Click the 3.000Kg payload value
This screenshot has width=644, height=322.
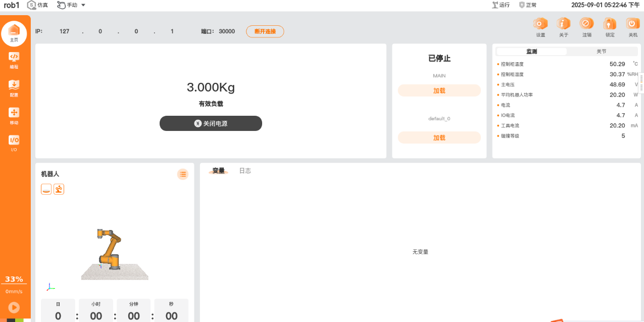click(211, 87)
